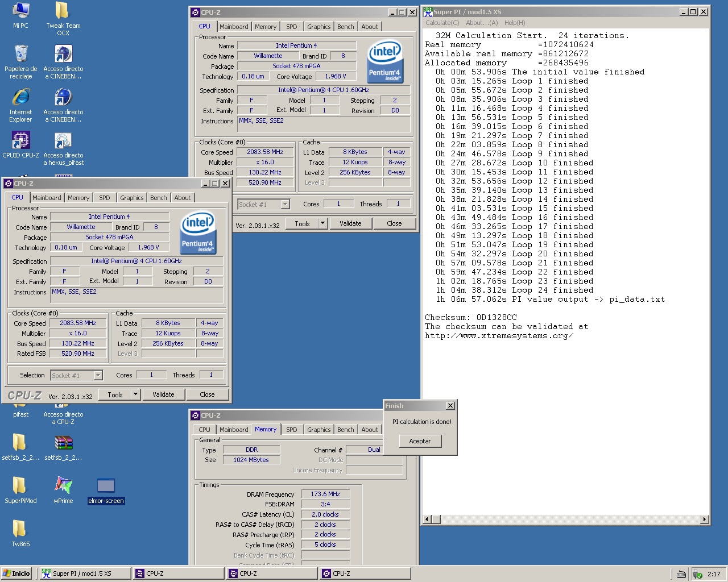Close the Finish dialog with X
The height and width of the screenshot is (582, 728).
click(x=450, y=406)
